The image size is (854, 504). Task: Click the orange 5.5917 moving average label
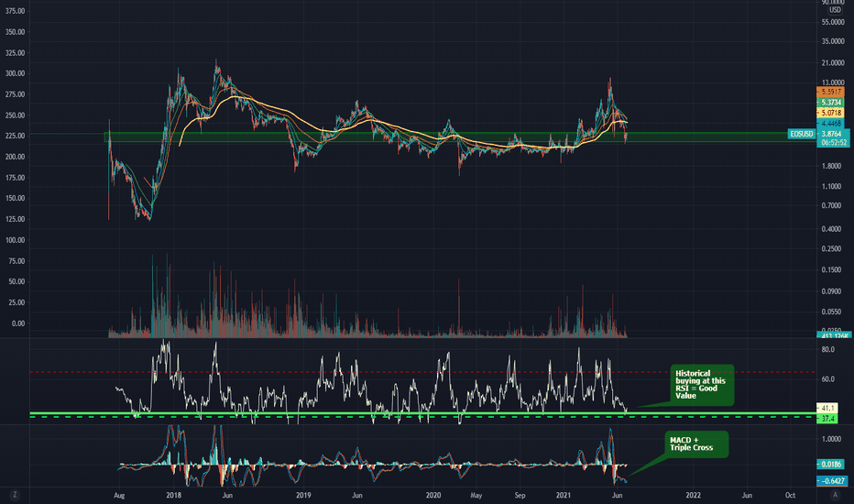click(830, 92)
